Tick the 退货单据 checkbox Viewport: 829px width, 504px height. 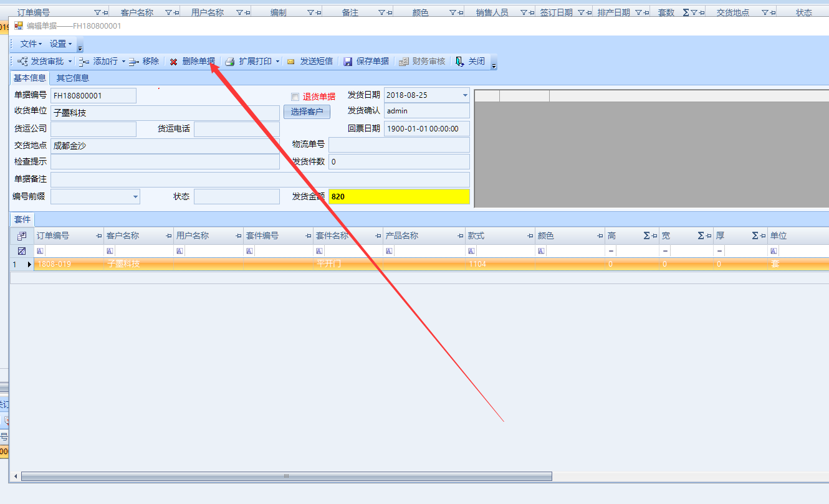[295, 97]
